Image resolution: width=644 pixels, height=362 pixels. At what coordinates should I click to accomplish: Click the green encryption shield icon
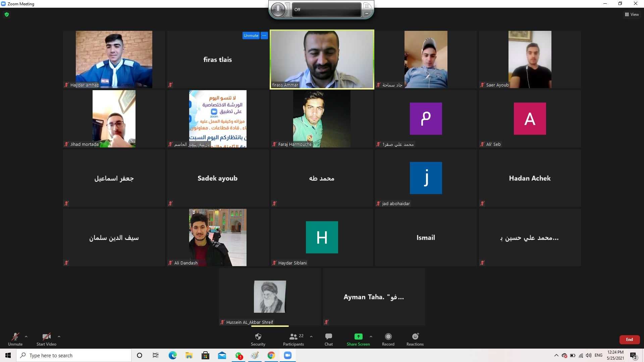(x=7, y=14)
